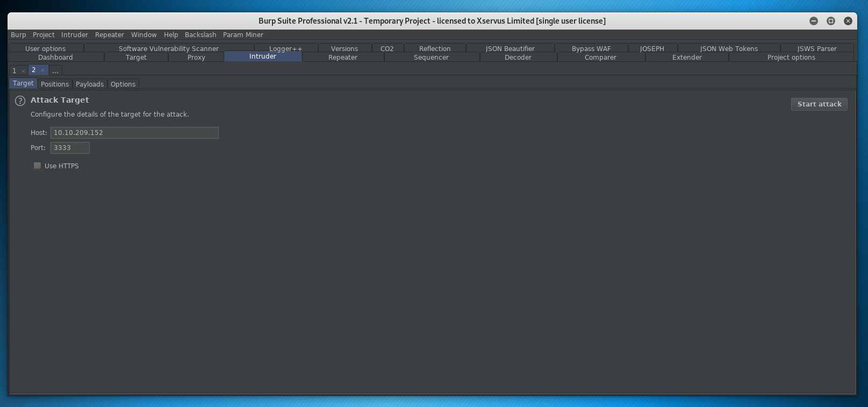The height and width of the screenshot is (407, 868).
Task: Start the attack
Action: 819,104
